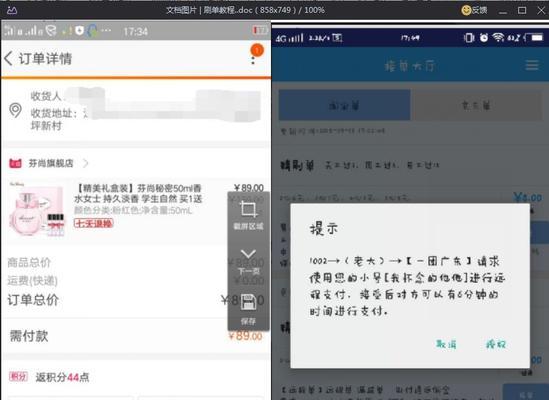This screenshot has height=400, width=549.
Task: Click 取消 in the 提示 dialog
Action: 446,344
